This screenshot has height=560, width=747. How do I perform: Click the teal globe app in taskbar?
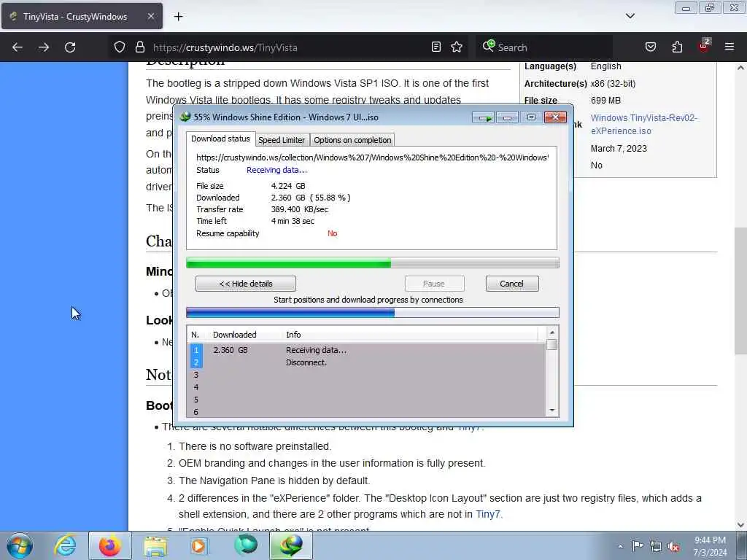(246, 545)
